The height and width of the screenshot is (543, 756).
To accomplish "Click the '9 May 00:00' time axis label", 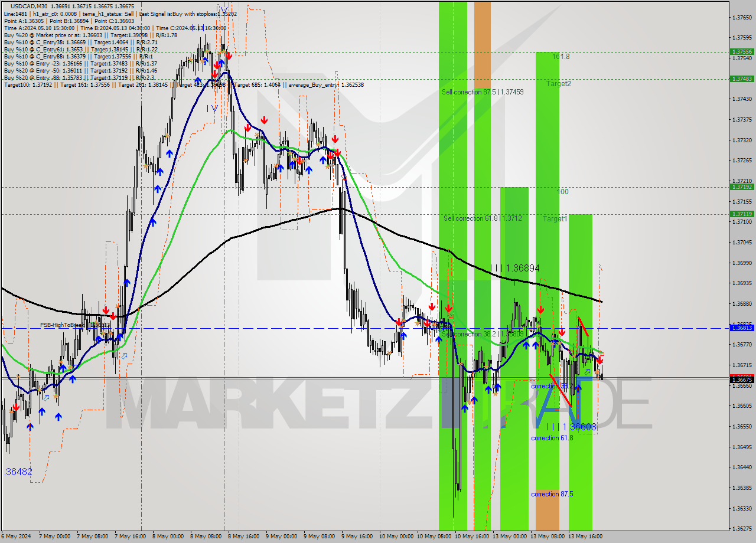I will point(282,537).
